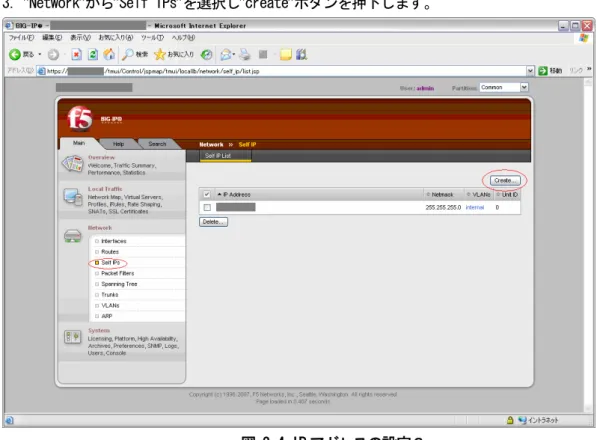This screenshot has height=440, width=597.
Task: Refresh the page with green arrows icon
Action: pyautogui.click(x=93, y=55)
